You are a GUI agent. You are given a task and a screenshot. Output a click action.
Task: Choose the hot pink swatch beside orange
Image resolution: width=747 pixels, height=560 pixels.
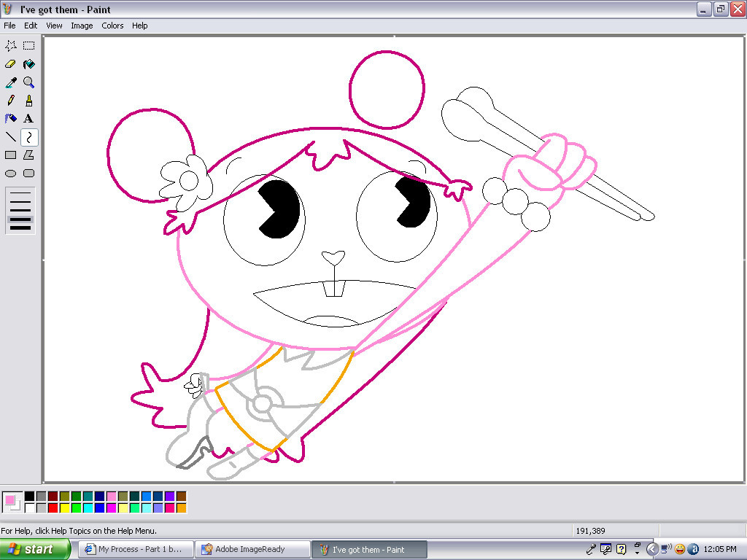click(x=169, y=508)
